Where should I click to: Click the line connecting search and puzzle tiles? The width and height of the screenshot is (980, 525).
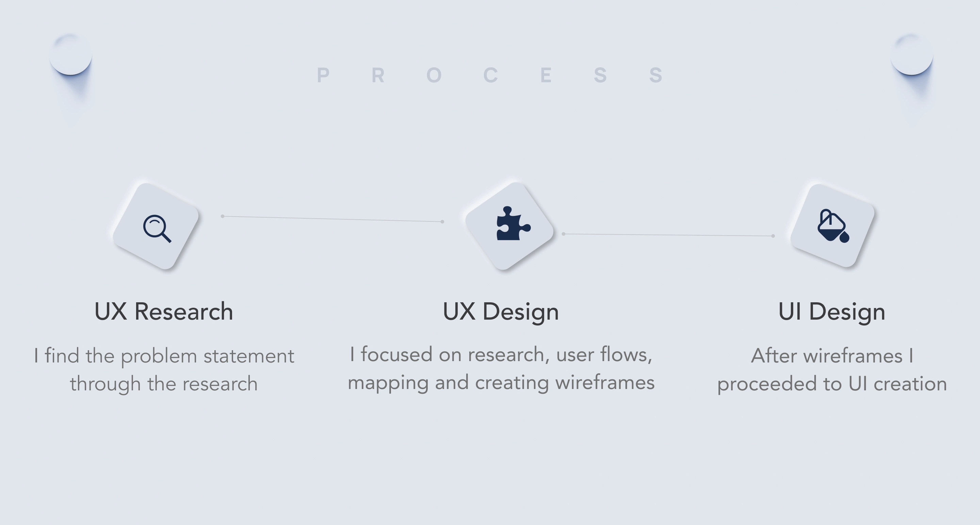[x=332, y=219]
